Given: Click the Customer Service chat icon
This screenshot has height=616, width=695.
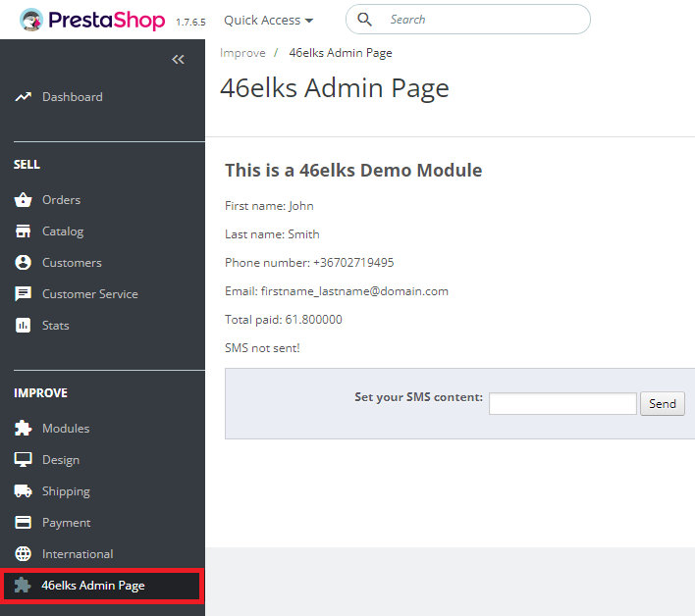Looking at the screenshot, I should tap(24, 294).
